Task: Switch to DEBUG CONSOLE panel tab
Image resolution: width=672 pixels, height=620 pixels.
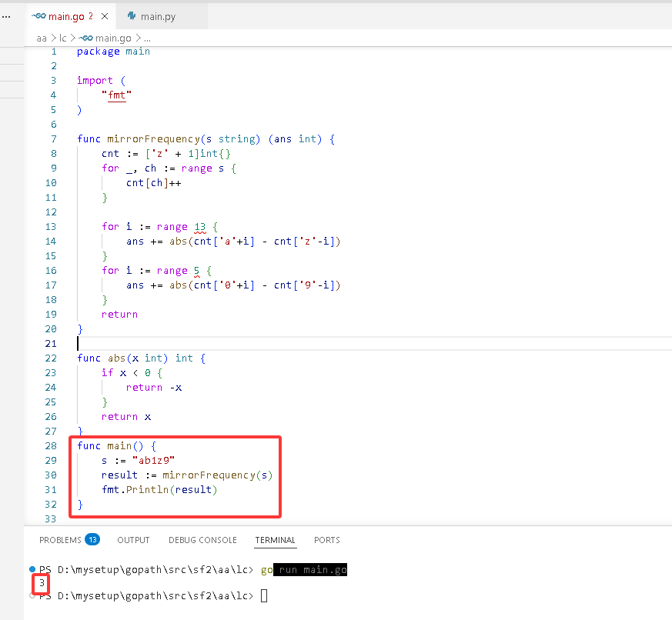Action: tap(202, 540)
